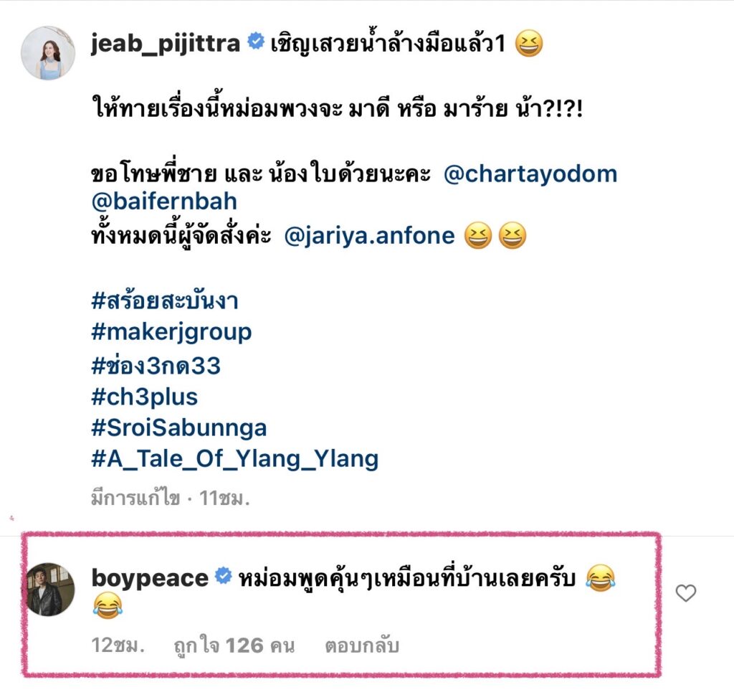Screen dimensions: 734x700
Task: Tap the jeab_pijittra username
Action: coord(166,44)
